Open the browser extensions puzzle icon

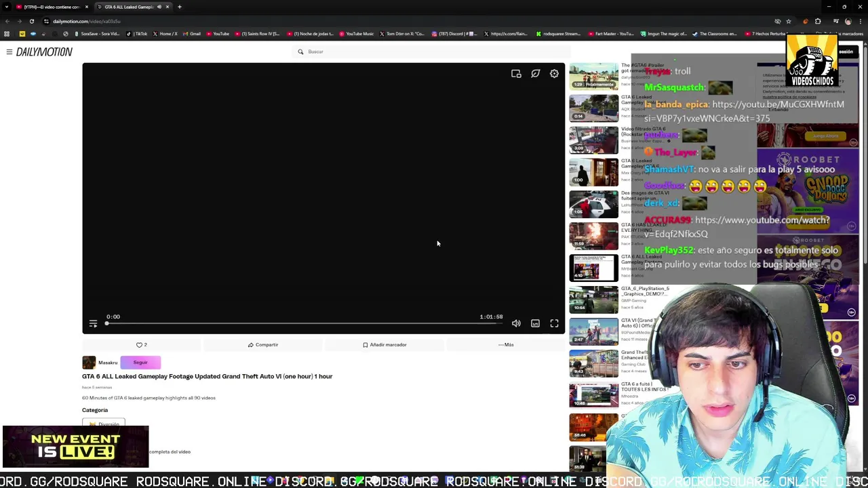click(818, 21)
